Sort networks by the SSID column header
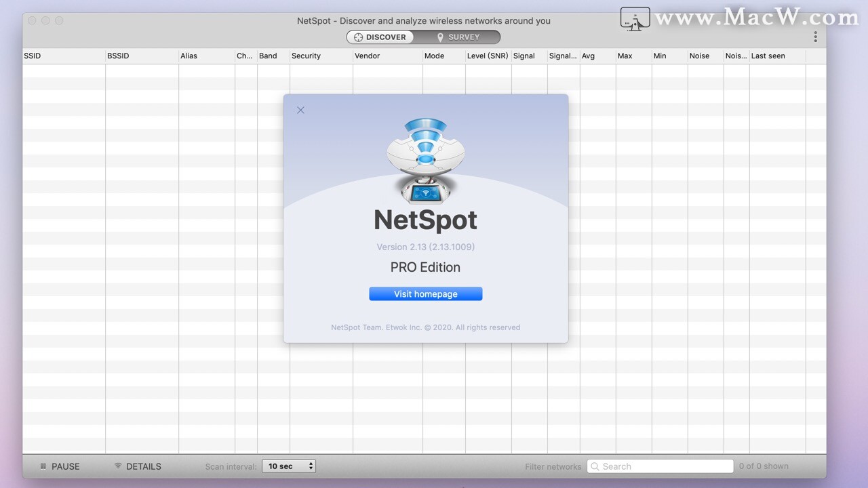The width and height of the screenshot is (868, 488). click(x=32, y=56)
